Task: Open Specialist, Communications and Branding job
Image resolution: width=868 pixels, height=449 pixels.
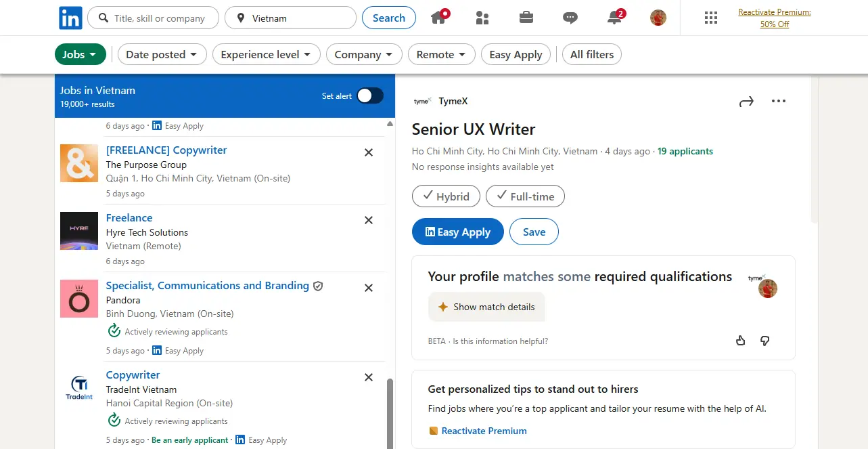Action: click(x=208, y=286)
